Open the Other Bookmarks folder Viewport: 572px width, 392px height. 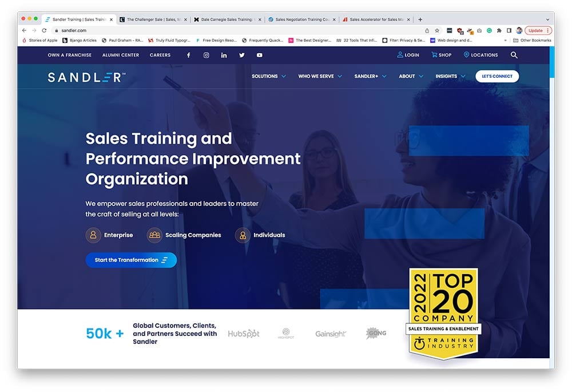pos(532,40)
